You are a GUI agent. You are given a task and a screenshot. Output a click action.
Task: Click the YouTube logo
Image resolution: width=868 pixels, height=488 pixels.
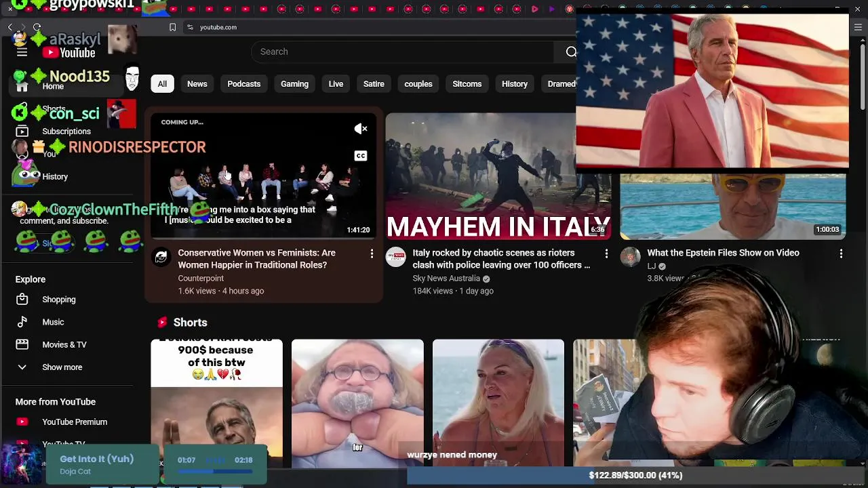68,52
